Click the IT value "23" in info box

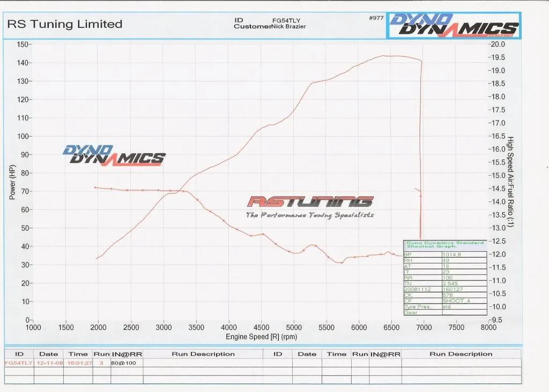pyautogui.click(x=446, y=272)
